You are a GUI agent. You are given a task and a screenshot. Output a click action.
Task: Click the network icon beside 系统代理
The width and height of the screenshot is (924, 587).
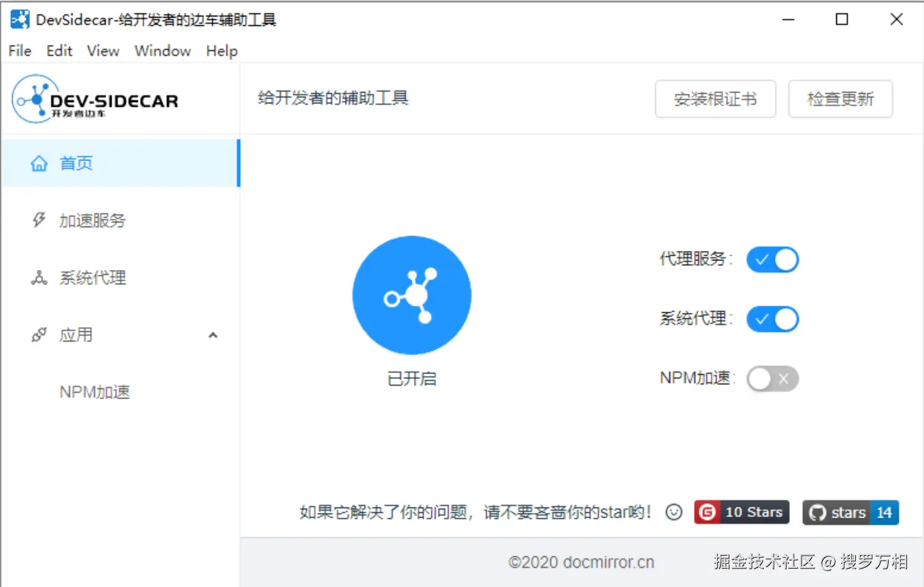pos(39,278)
